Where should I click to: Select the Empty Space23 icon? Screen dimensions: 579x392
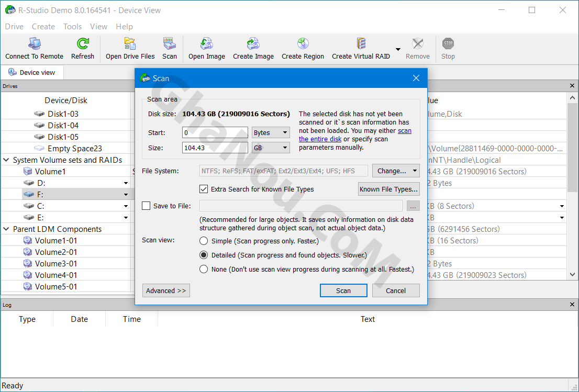[x=39, y=148]
